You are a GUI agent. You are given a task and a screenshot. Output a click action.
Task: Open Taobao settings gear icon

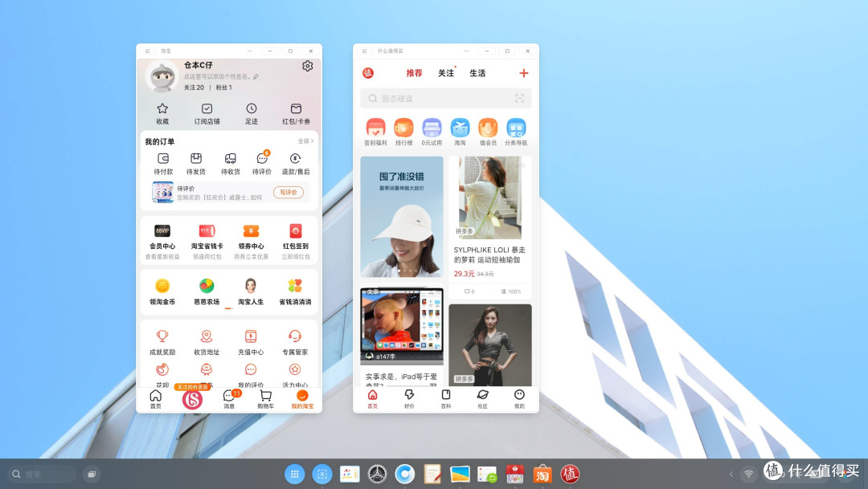[x=307, y=66]
